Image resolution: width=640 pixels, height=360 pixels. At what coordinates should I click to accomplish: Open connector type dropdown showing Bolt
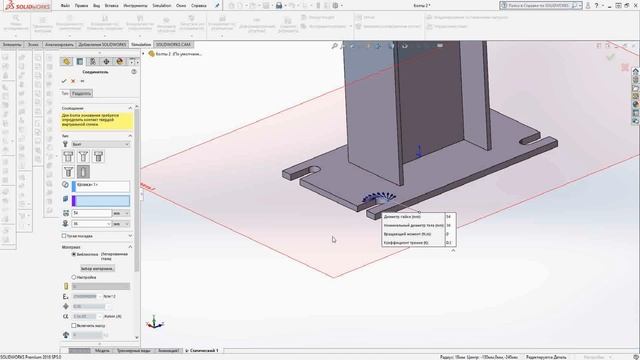click(101, 144)
